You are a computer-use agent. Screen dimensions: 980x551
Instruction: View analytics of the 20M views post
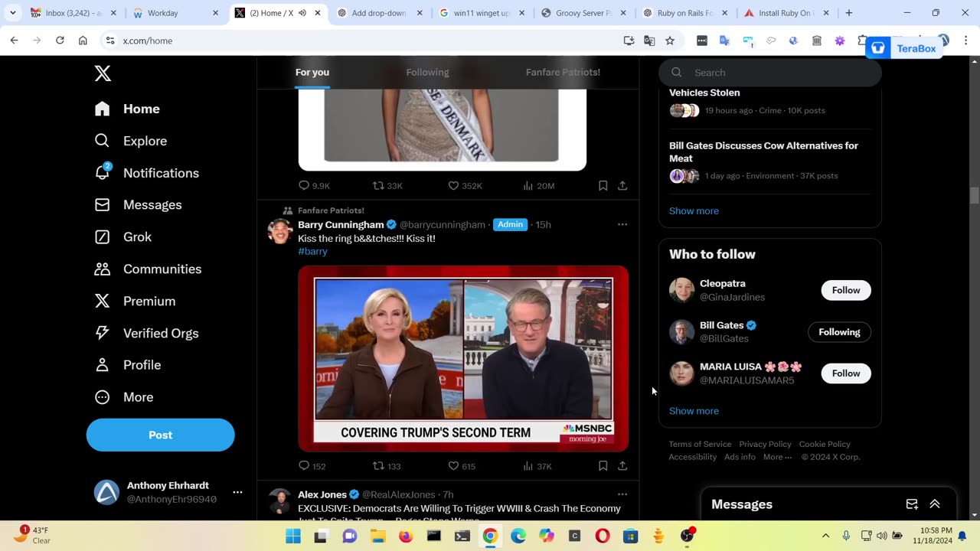(538, 186)
